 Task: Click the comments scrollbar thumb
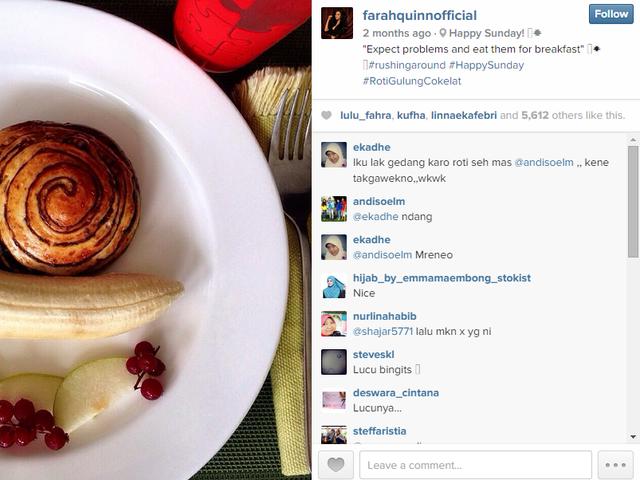pos(633,202)
